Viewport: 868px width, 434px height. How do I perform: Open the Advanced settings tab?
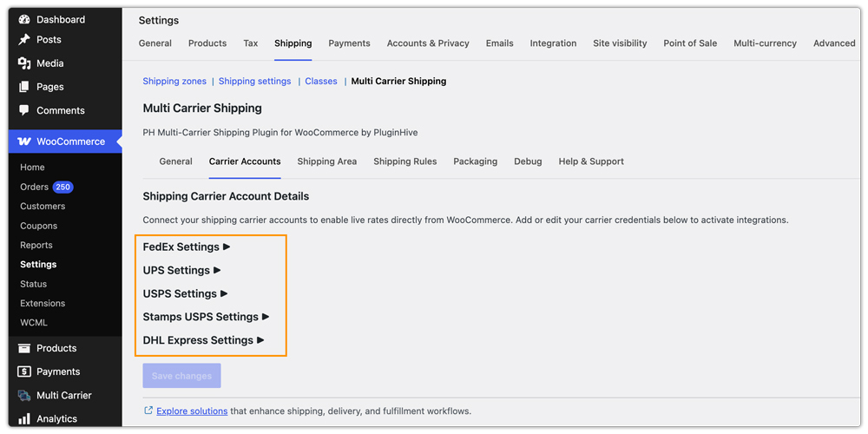[x=834, y=43]
